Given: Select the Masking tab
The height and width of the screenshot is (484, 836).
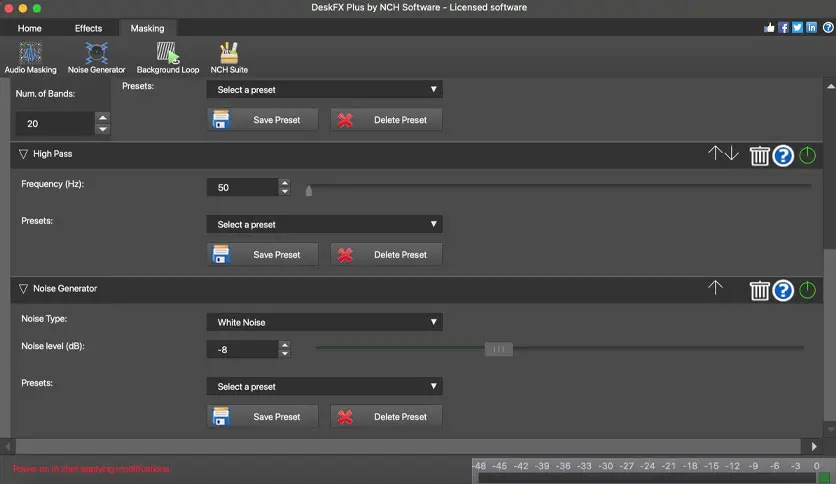Looking at the screenshot, I should [x=147, y=28].
